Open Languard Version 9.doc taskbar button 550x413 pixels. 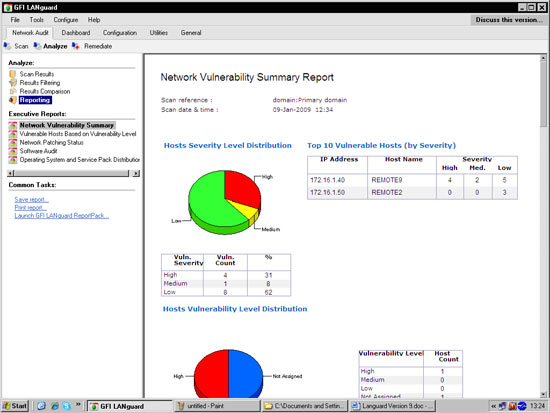[392, 406]
